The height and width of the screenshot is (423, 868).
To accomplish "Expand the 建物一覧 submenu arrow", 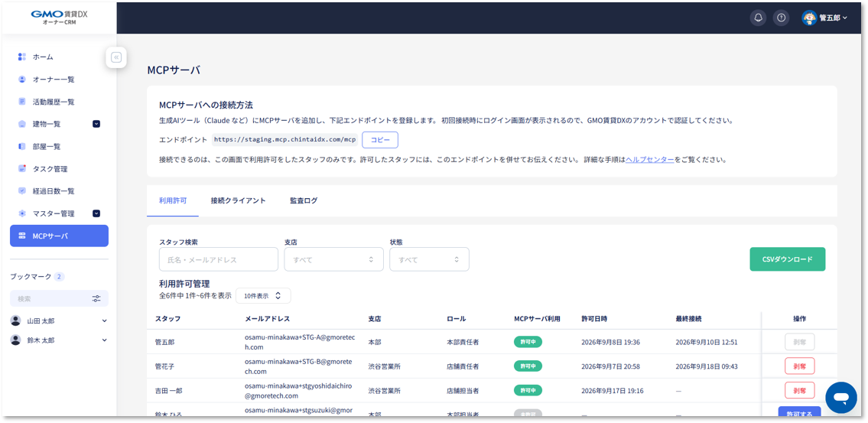I will [x=96, y=124].
